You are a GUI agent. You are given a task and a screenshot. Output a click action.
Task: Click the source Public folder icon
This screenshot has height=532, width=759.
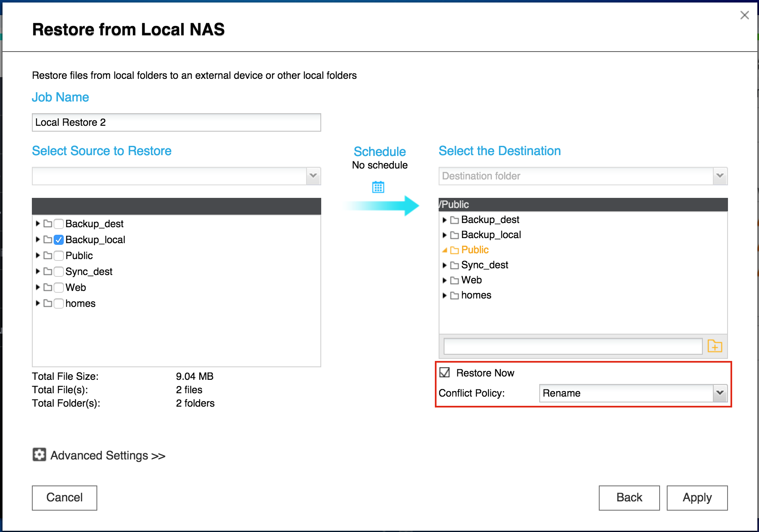point(48,255)
